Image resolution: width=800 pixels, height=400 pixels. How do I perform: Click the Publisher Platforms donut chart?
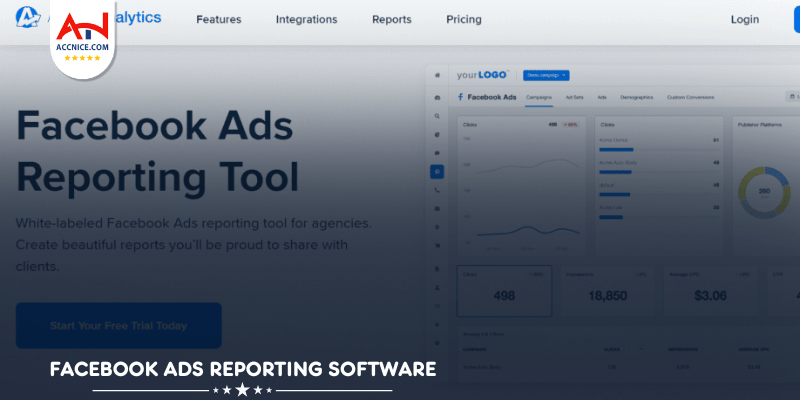(764, 192)
